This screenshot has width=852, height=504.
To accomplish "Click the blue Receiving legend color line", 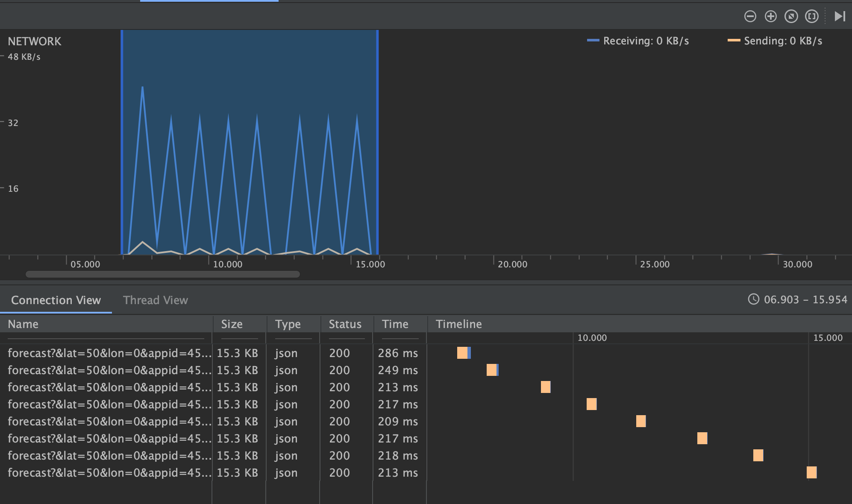I will (593, 40).
